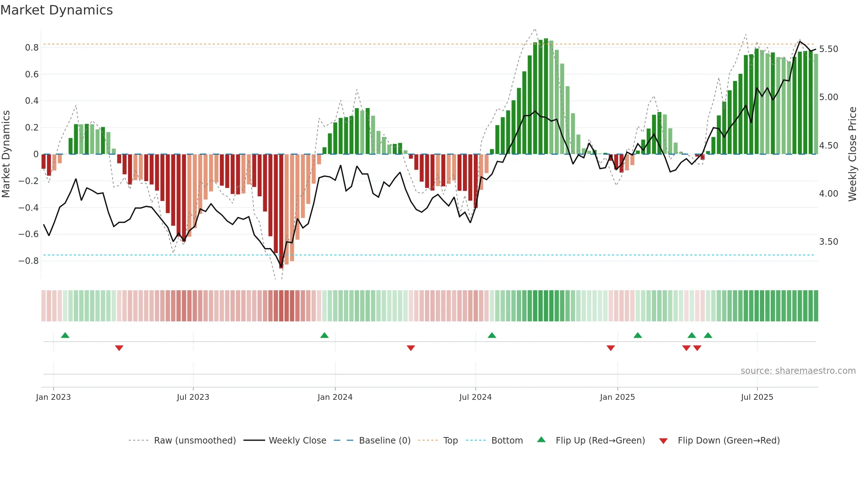The height and width of the screenshot is (488, 868).
Task: Click the 4.00 price axis tick
Action: (x=829, y=193)
